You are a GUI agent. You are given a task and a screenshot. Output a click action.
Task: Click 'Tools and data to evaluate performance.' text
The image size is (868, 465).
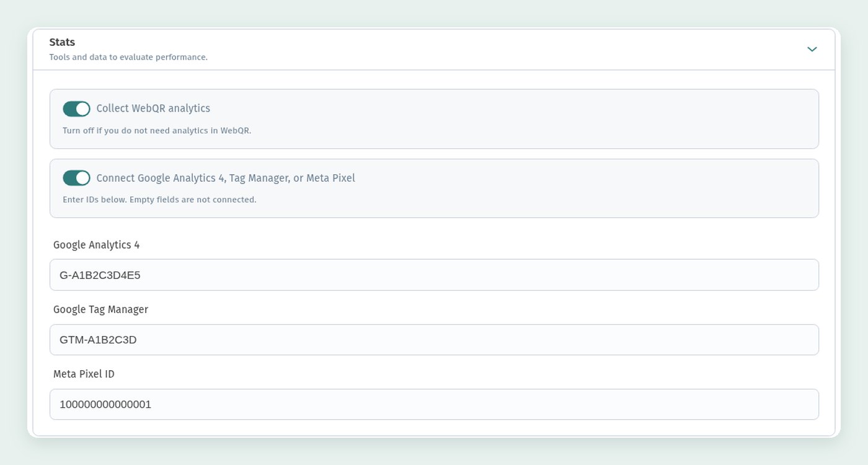point(128,57)
